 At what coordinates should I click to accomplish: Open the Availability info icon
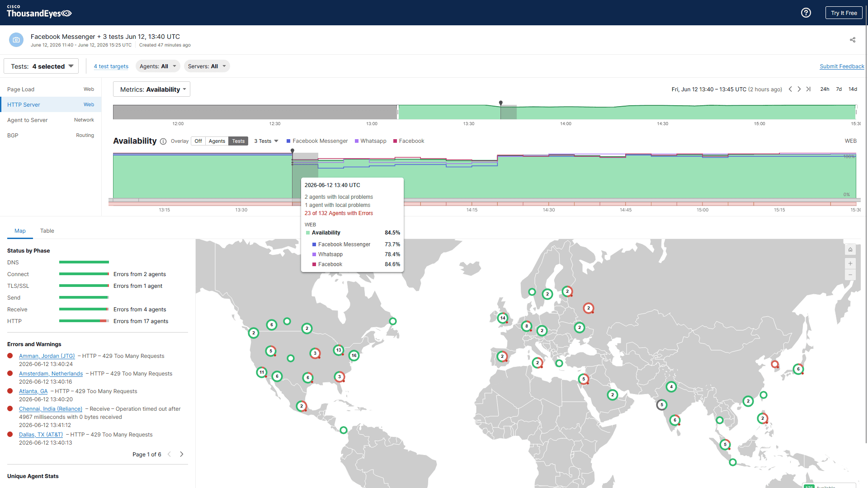coord(163,141)
